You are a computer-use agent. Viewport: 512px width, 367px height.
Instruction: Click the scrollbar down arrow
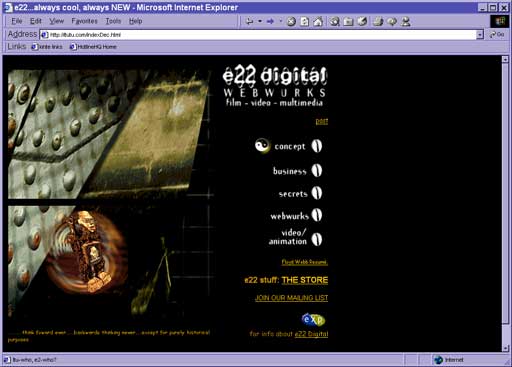505,348
